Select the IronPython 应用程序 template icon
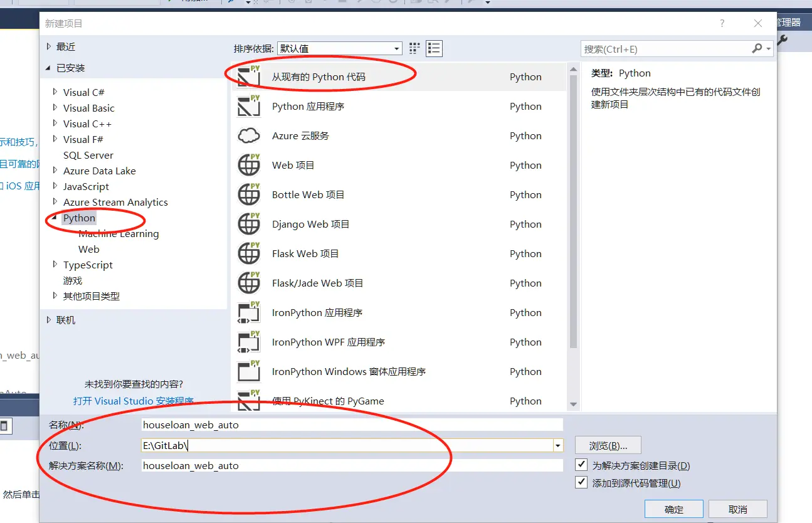Viewport: 812px width, 523px height. [x=248, y=312]
